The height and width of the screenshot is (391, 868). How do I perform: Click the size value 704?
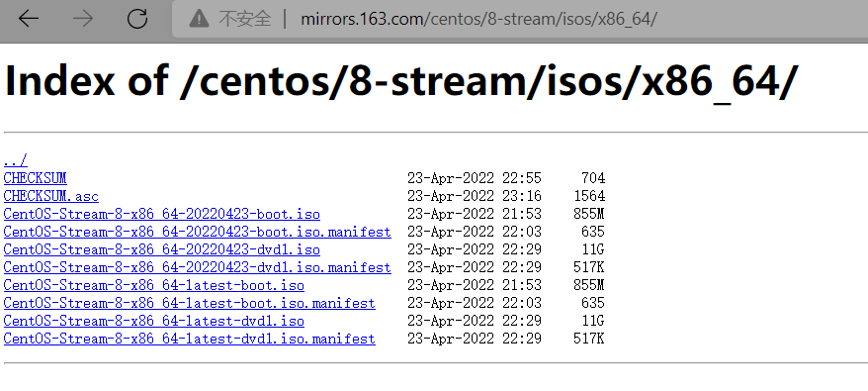click(593, 178)
